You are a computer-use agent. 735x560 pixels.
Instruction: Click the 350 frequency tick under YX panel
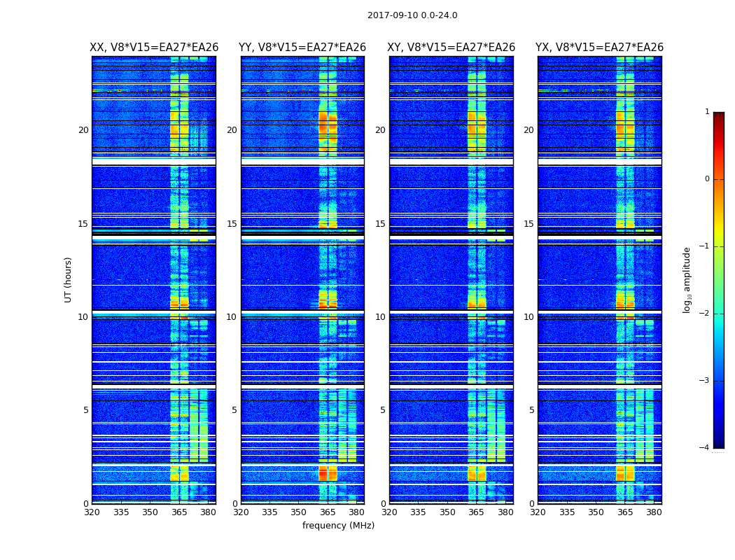click(596, 512)
